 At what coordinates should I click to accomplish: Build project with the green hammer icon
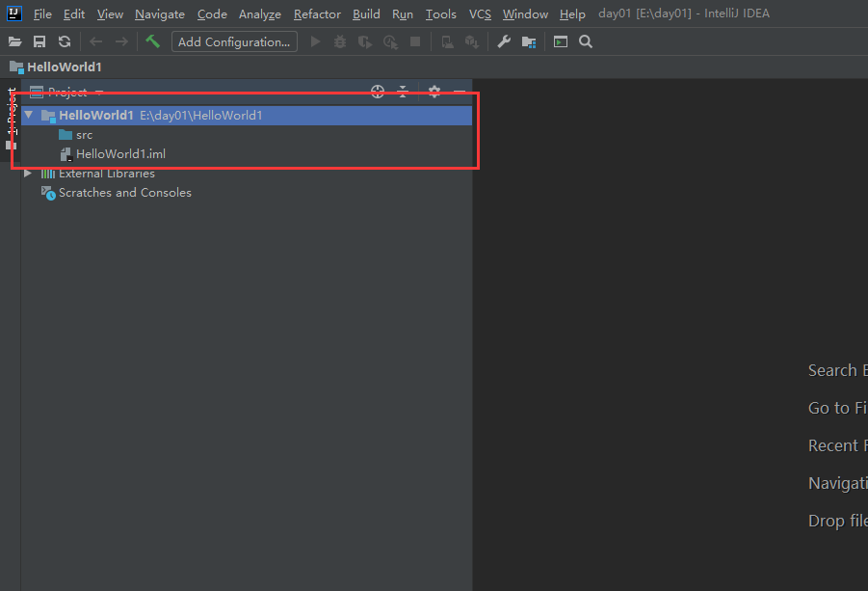pos(152,41)
